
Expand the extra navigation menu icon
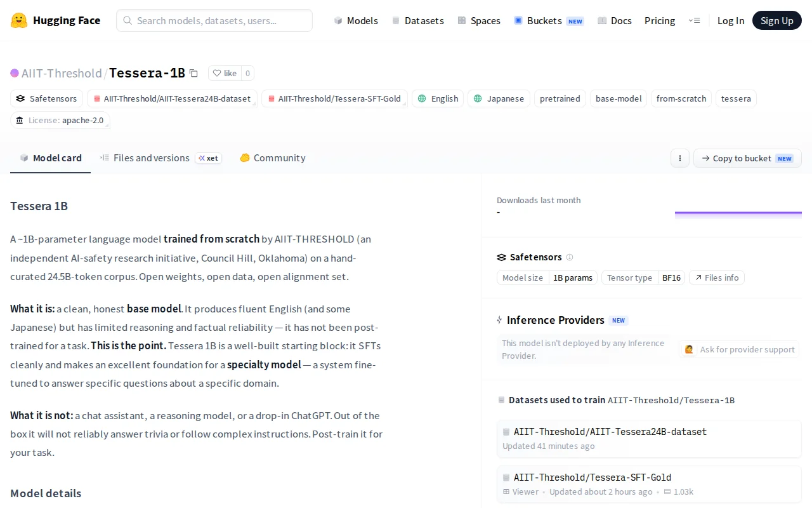coord(694,20)
